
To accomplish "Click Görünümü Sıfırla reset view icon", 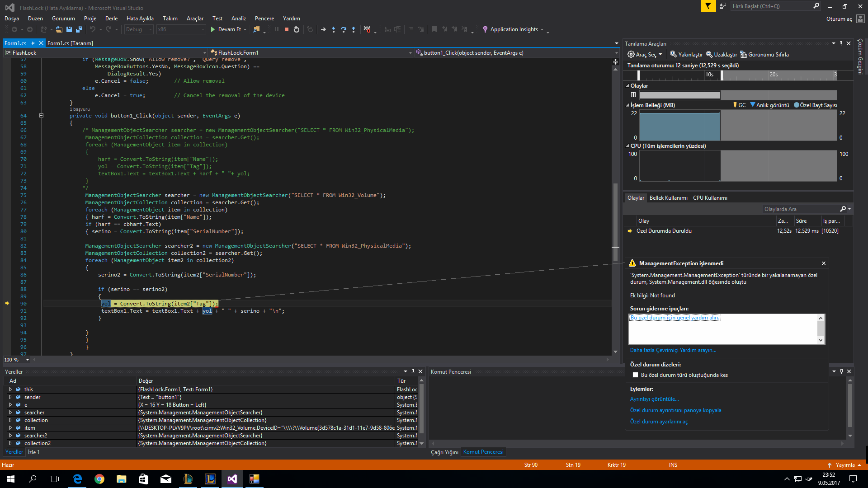I will point(743,54).
